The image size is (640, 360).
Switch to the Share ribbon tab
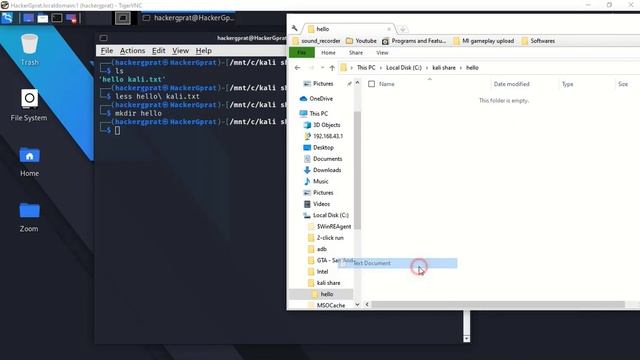point(356,53)
